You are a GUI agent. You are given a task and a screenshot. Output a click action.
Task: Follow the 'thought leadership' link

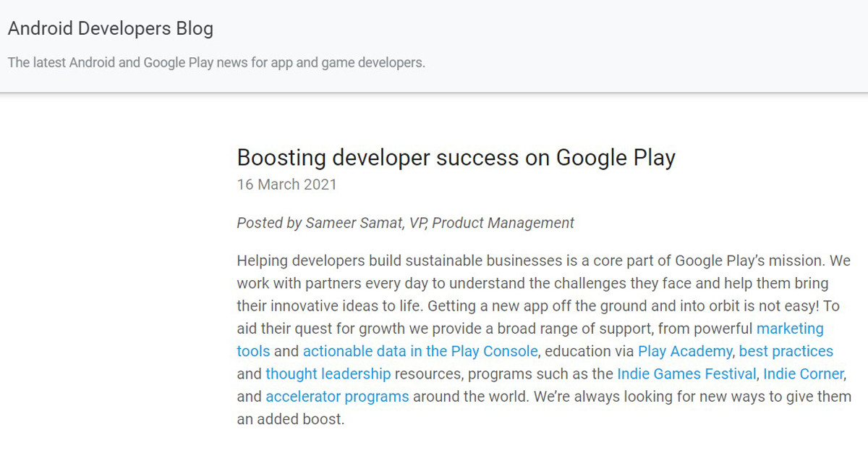click(328, 374)
